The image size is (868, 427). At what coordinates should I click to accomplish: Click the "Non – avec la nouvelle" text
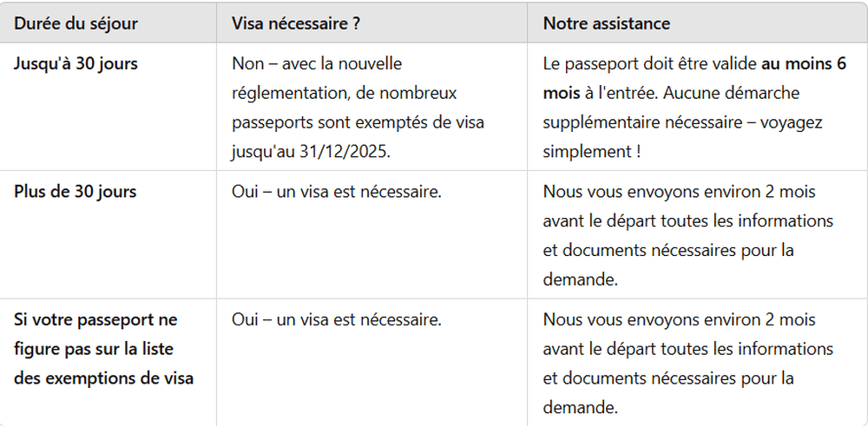pyautogui.click(x=317, y=64)
